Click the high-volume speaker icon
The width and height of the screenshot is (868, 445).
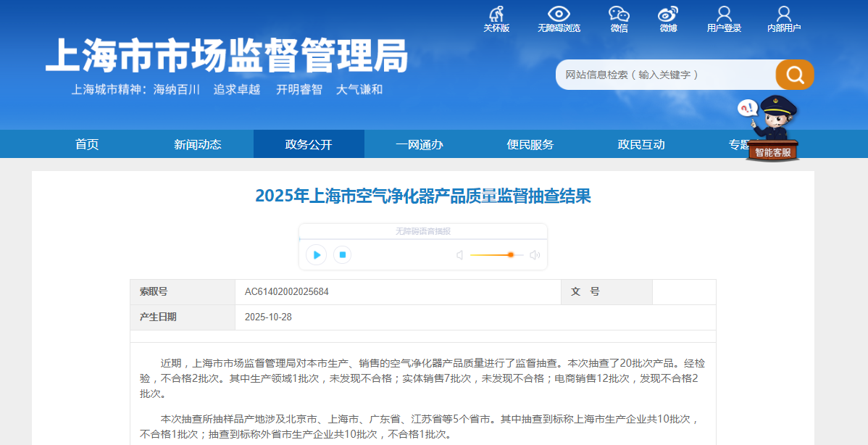tap(535, 255)
